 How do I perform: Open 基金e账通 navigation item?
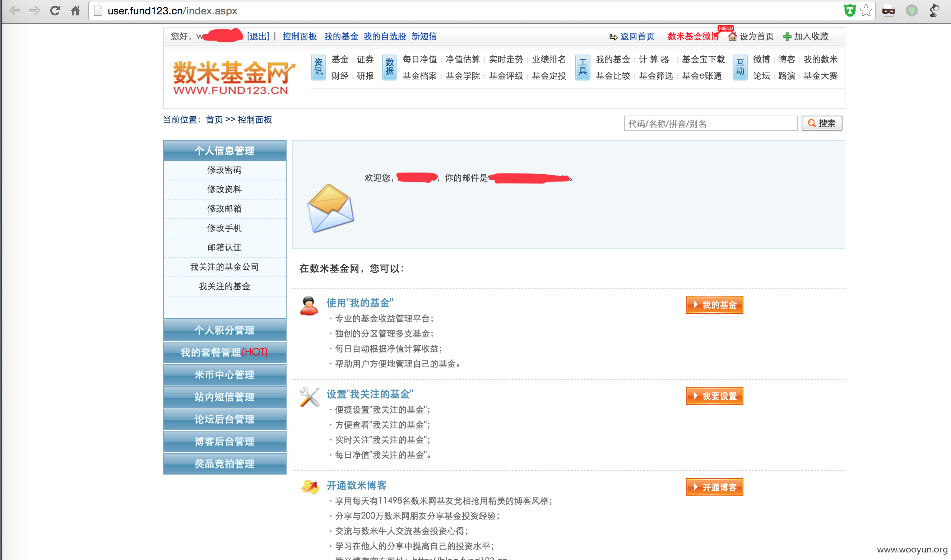click(702, 76)
